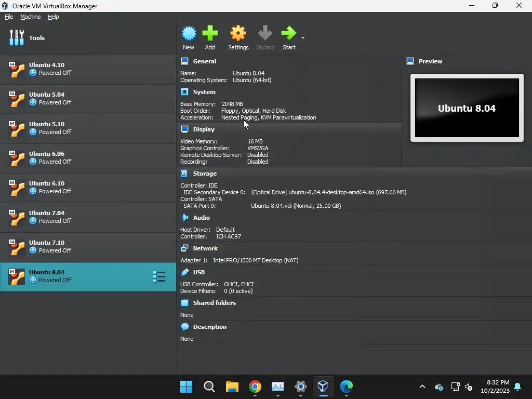This screenshot has width=532, height=399.
Task: Click the Base Memory 2048 MB value
Action: click(232, 104)
